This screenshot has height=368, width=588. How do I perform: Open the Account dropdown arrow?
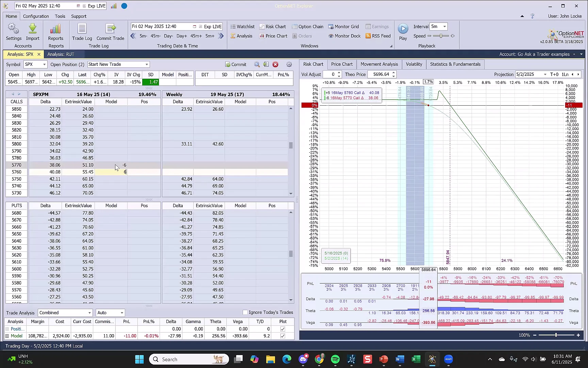581,54
